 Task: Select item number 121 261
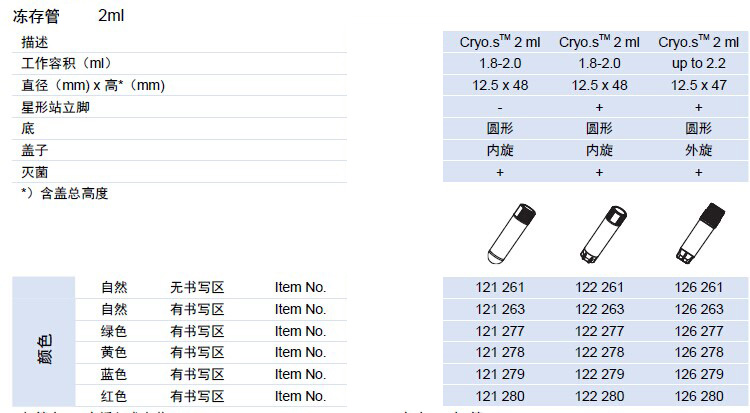coord(500,287)
